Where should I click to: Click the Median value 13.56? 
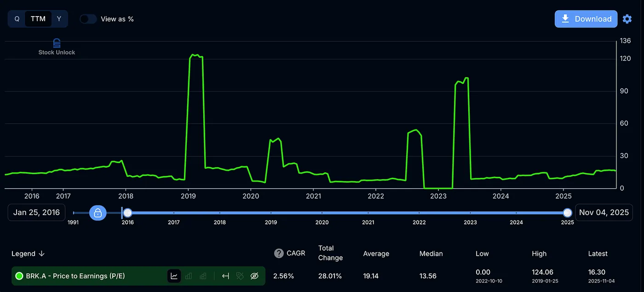click(428, 276)
